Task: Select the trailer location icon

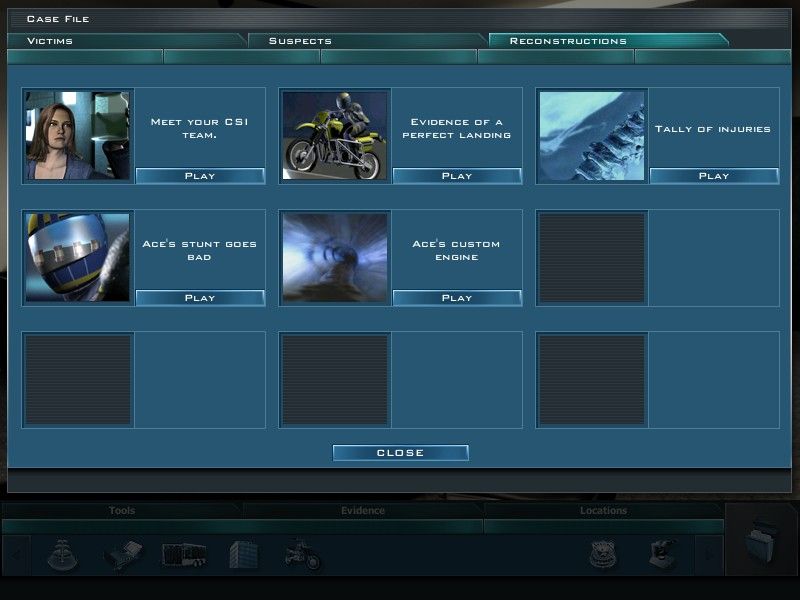Action: tap(184, 555)
